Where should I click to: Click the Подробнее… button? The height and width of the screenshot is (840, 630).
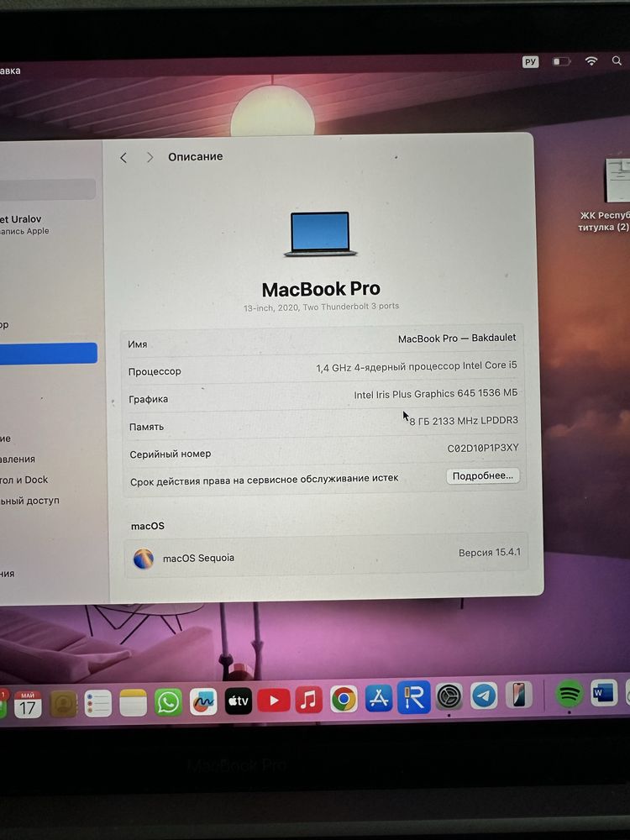[x=483, y=475]
